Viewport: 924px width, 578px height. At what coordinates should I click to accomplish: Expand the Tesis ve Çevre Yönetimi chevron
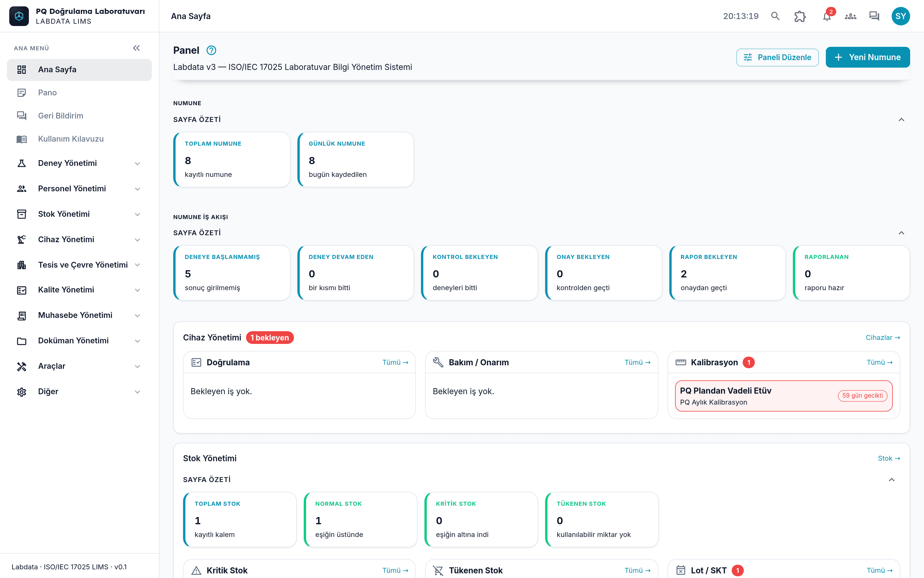pyautogui.click(x=137, y=265)
